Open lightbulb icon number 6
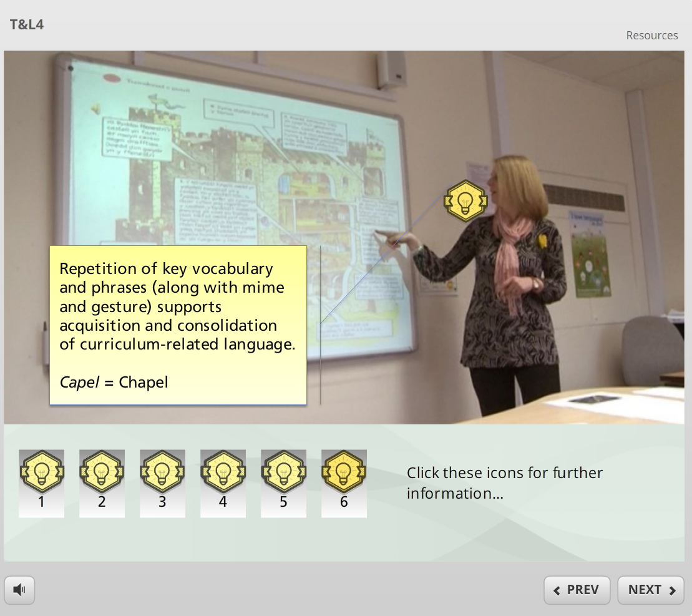Screen dimensions: 692x616 [344, 483]
